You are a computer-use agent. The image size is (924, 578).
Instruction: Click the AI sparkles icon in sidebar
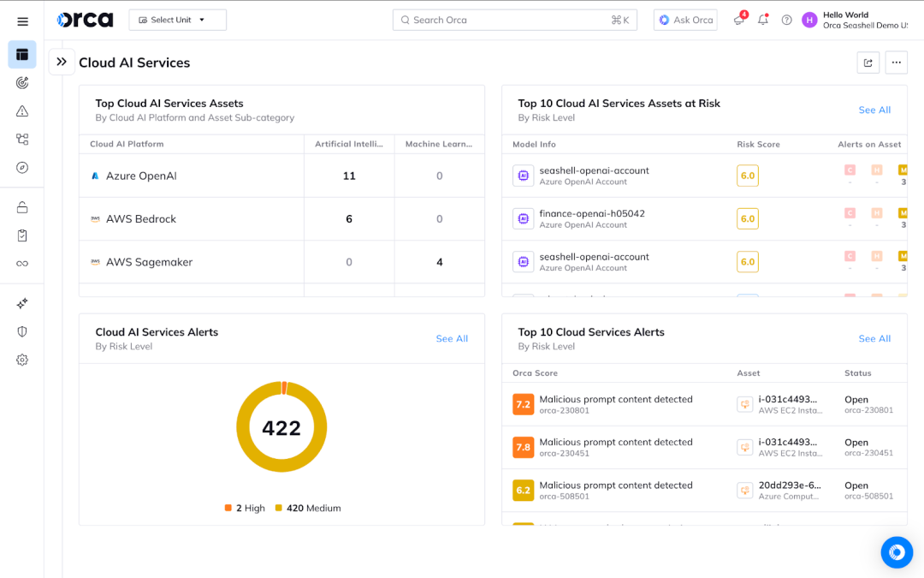(x=22, y=303)
